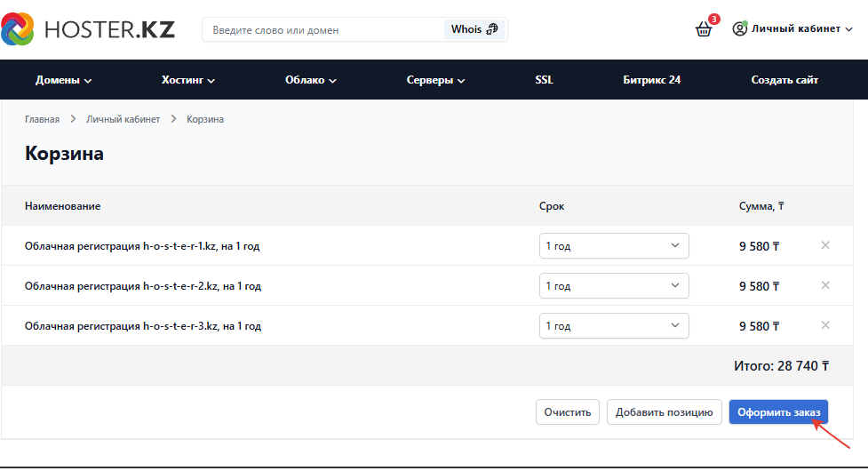Remove h-o-s-t-e-r-2.kz from the cart

(824, 285)
